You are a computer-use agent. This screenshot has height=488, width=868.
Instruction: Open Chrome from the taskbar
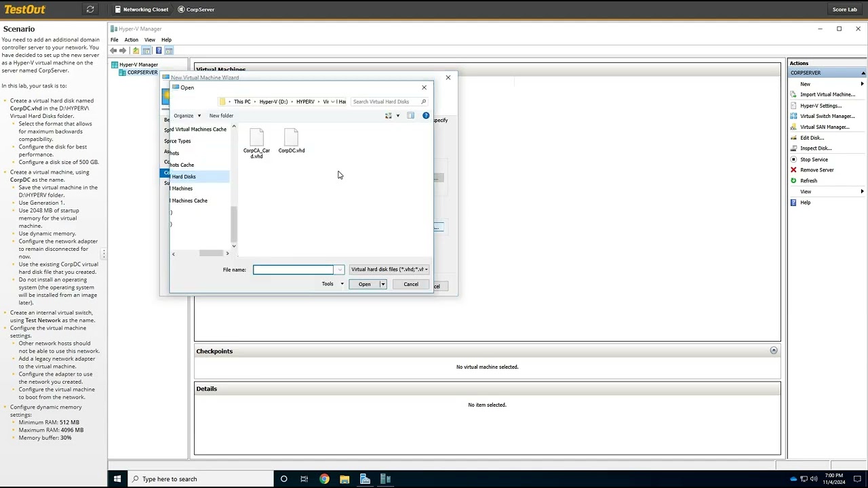click(x=324, y=479)
